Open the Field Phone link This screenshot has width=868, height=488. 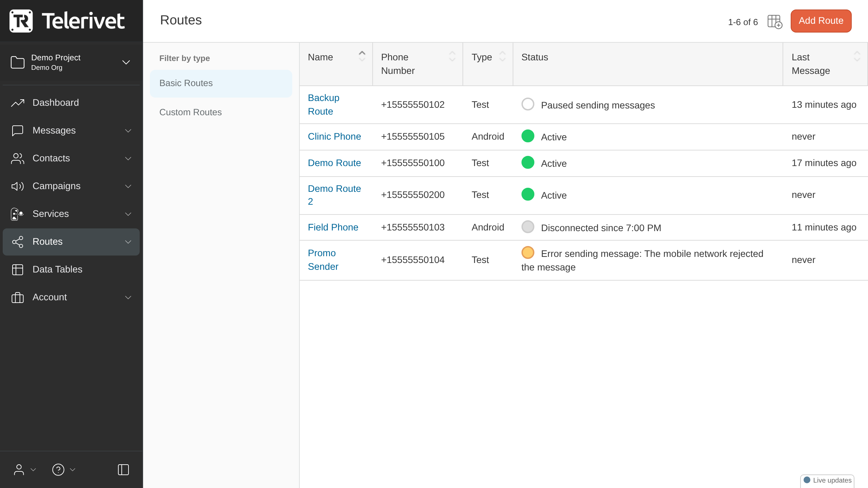click(x=333, y=227)
